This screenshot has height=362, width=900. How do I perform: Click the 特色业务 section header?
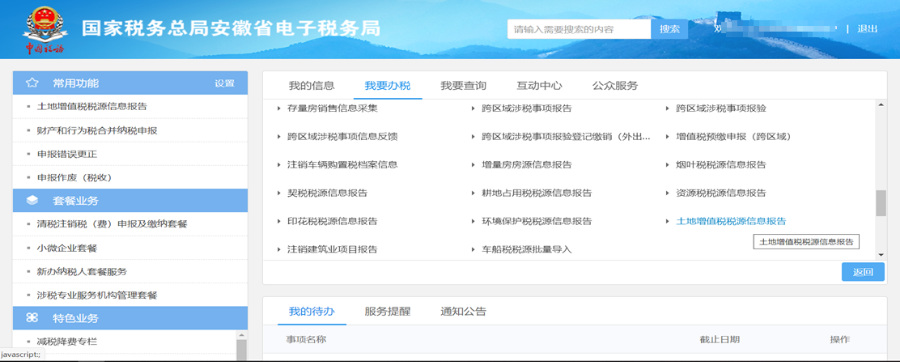[x=130, y=318]
